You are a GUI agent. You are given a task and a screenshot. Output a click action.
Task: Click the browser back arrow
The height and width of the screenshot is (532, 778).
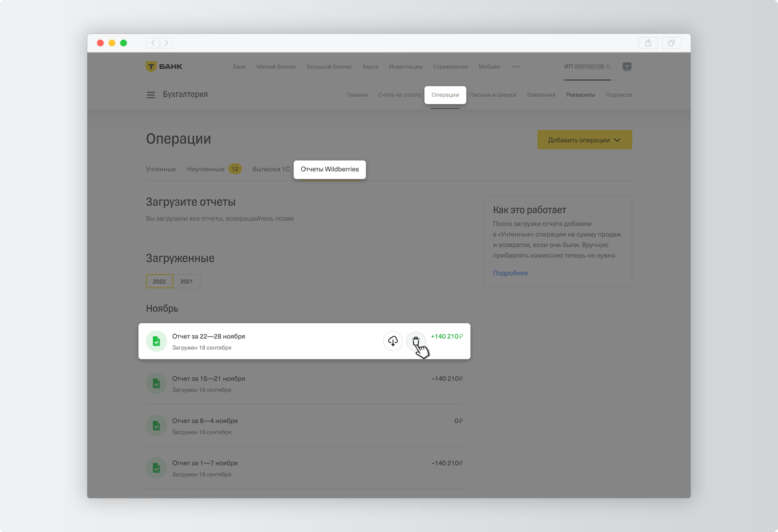click(x=153, y=43)
